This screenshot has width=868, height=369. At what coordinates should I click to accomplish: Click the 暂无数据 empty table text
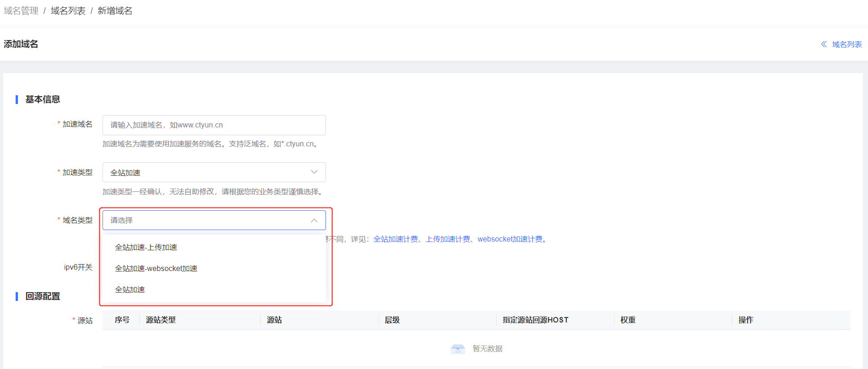[487, 349]
